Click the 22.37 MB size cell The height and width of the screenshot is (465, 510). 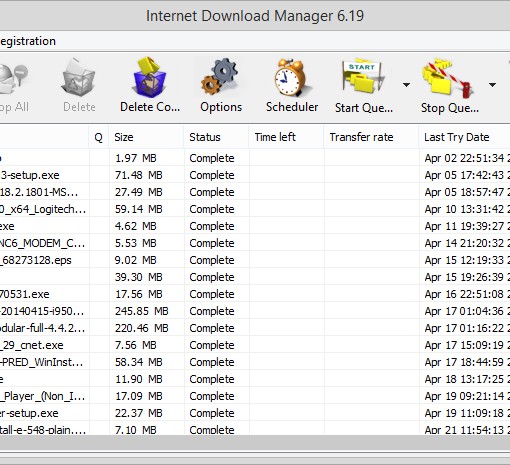pos(139,413)
